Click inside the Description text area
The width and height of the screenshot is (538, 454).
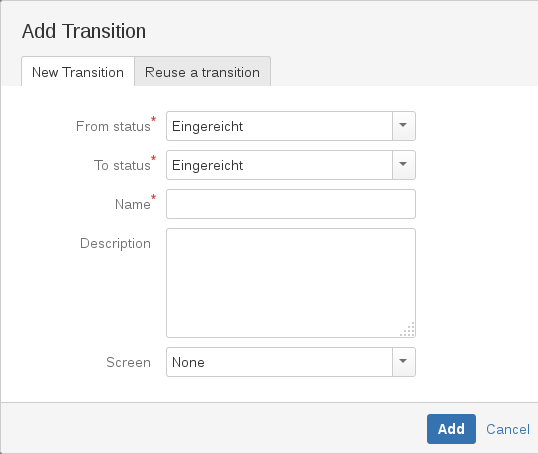(291, 283)
